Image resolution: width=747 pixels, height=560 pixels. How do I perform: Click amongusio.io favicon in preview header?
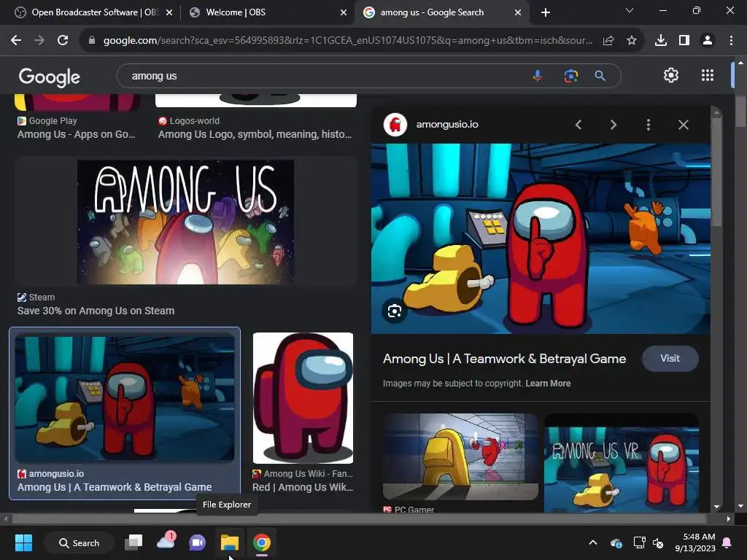click(x=395, y=125)
